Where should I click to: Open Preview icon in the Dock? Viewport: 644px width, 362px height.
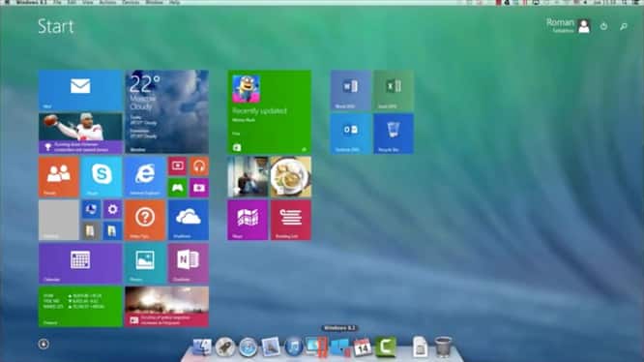pyautogui.click(x=271, y=347)
